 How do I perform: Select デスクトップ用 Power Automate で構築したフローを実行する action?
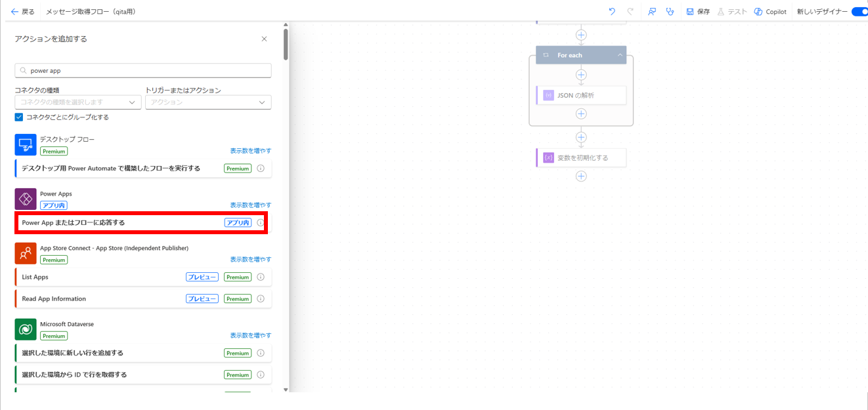click(143, 168)
